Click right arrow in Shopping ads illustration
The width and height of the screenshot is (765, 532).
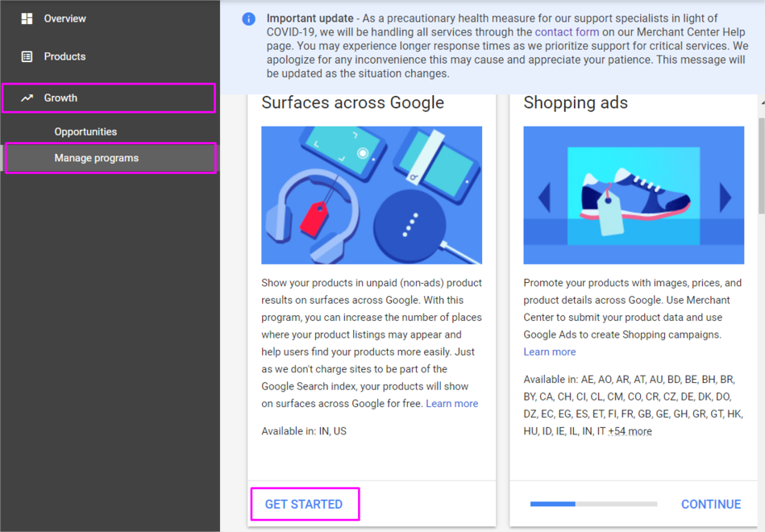(x=725, y=197)
